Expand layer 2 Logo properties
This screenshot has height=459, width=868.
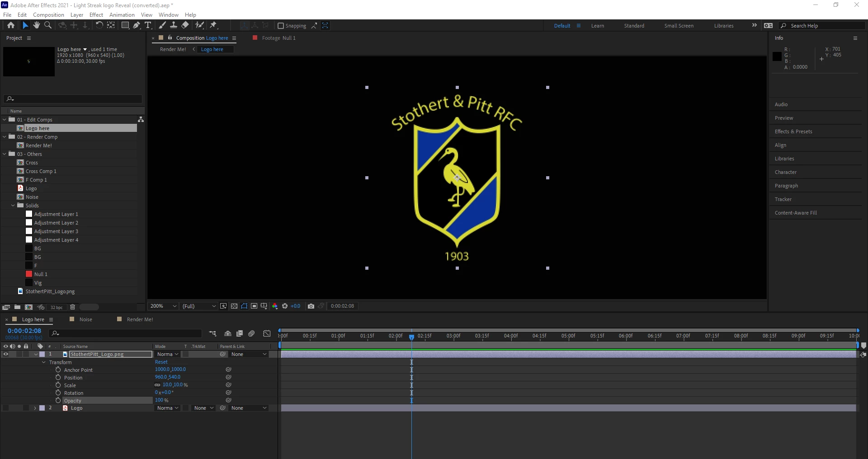click(35, 408)
